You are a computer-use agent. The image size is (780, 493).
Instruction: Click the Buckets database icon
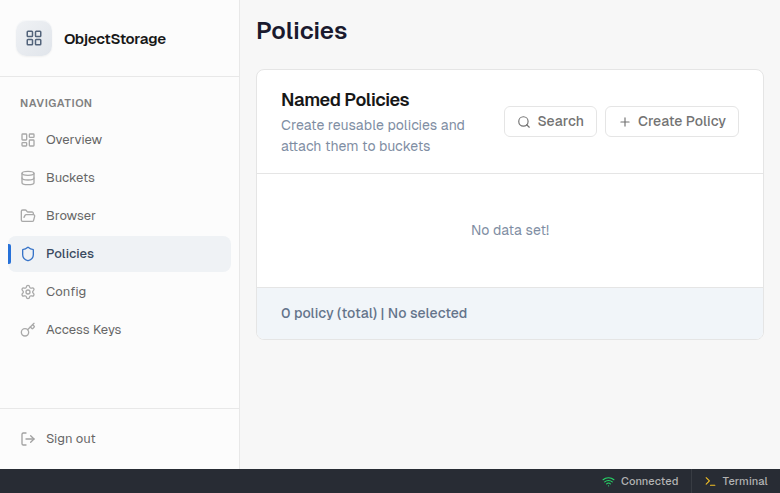point(28,178)
